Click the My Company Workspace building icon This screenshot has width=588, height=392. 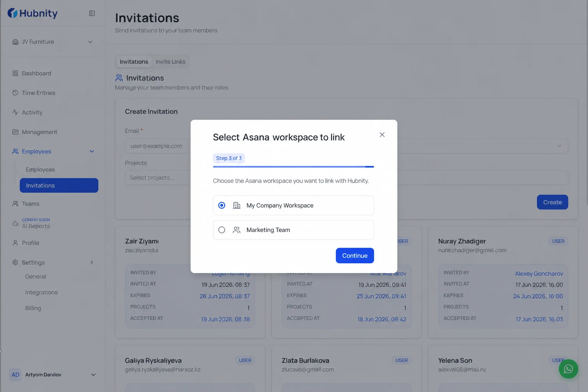[237, 205]
